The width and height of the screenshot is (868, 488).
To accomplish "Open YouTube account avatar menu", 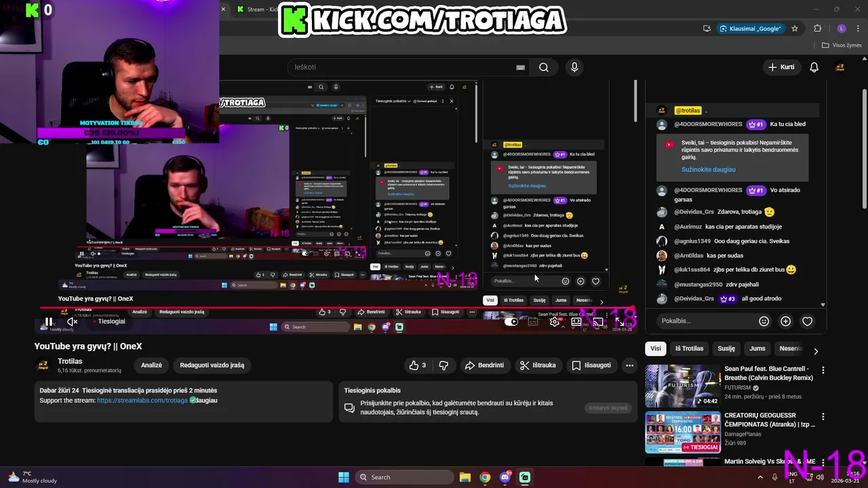I will pos(840,67).
